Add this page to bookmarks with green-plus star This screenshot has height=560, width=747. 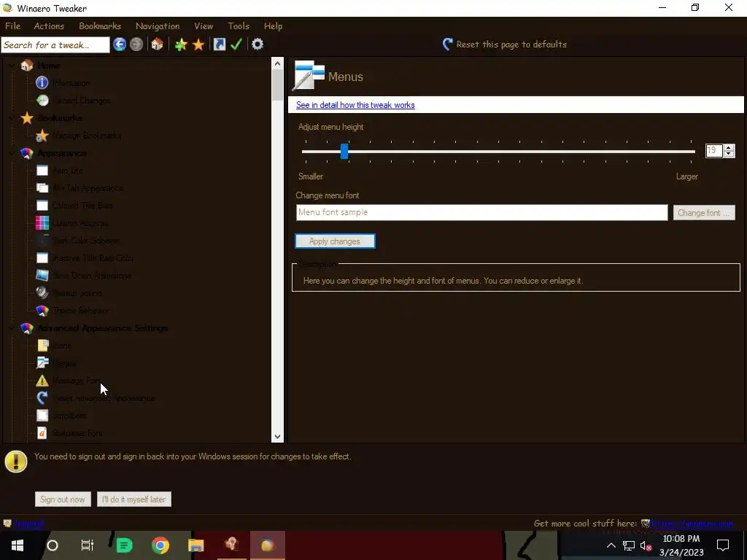coord(181,44)
